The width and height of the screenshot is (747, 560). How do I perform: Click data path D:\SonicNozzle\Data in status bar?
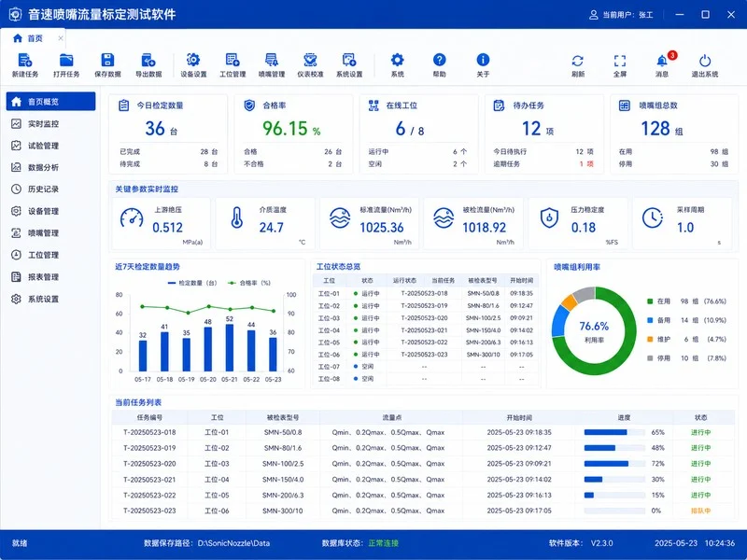click(x=234, y=543)
